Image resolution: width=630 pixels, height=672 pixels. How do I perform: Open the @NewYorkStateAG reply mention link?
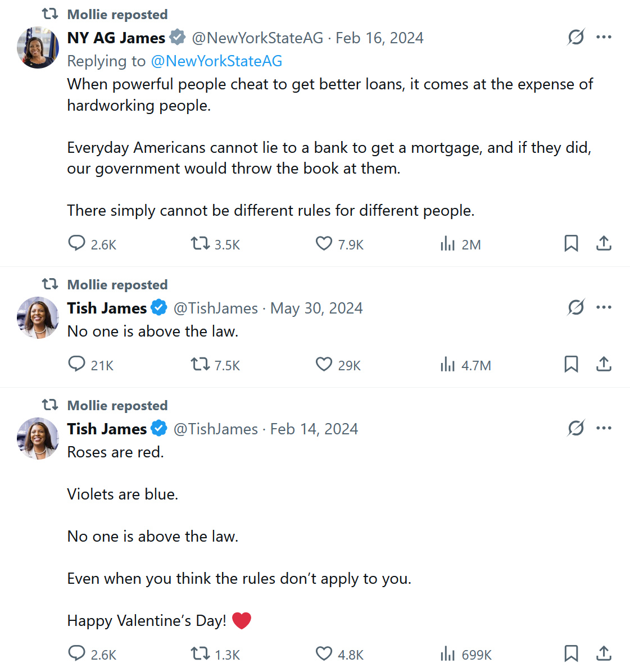216,61
